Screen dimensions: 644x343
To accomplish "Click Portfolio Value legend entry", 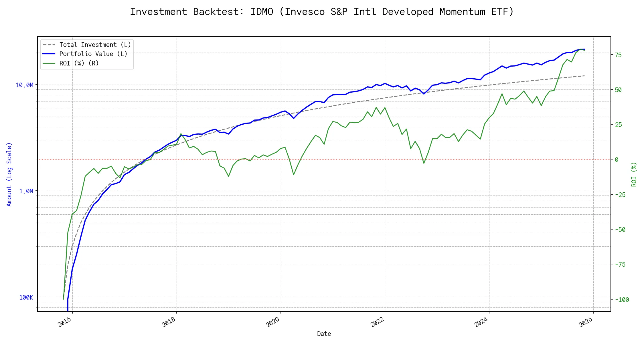I will (93, 54).
